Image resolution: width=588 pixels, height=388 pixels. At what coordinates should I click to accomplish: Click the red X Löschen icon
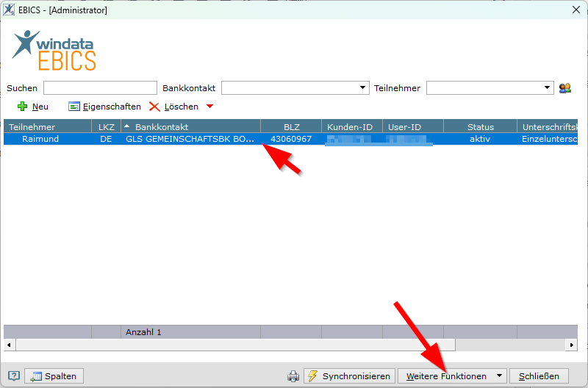click(154, 107)
